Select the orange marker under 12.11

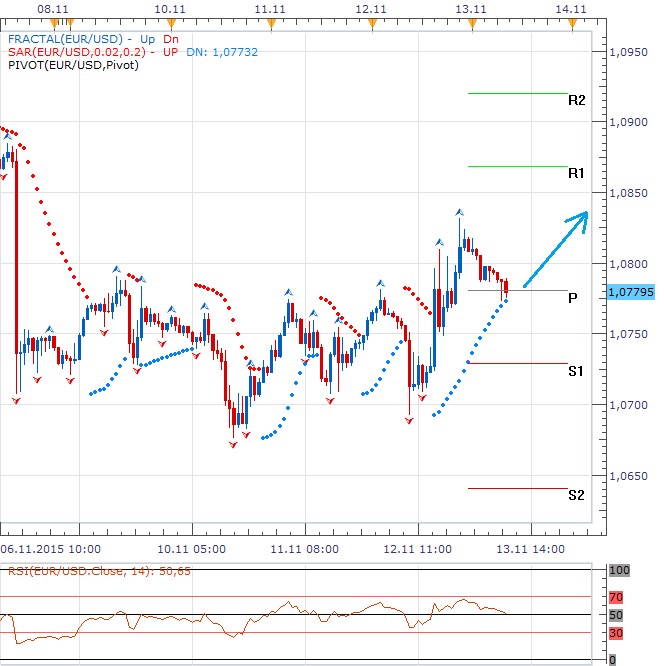click(x=372, y=24)
